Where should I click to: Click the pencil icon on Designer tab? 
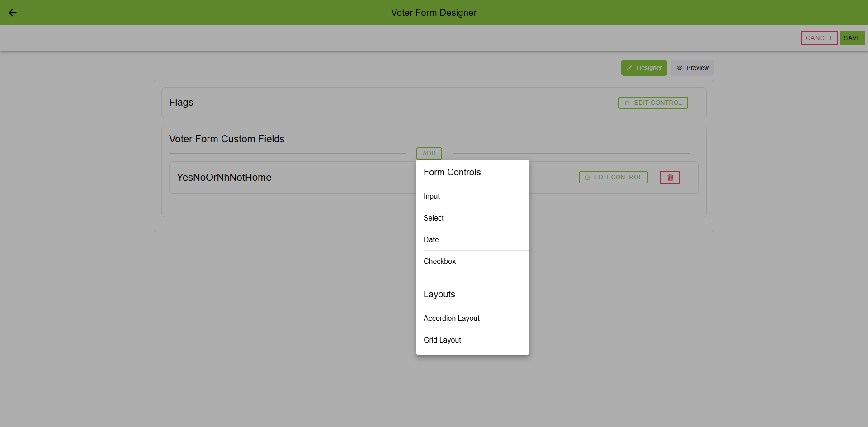(630, 68)
